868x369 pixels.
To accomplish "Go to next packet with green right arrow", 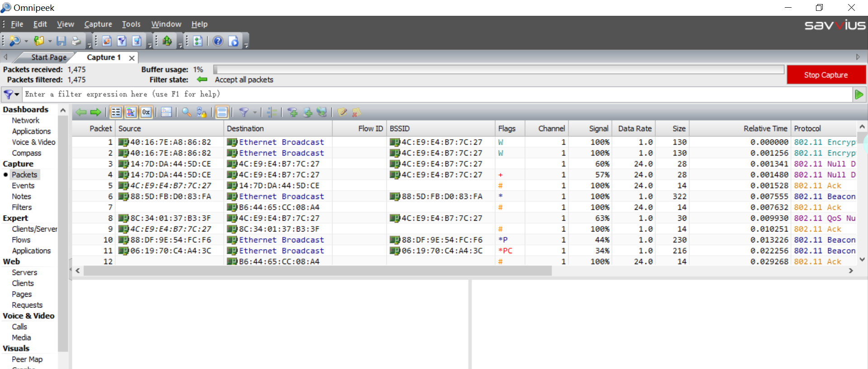I will point(95,112).
